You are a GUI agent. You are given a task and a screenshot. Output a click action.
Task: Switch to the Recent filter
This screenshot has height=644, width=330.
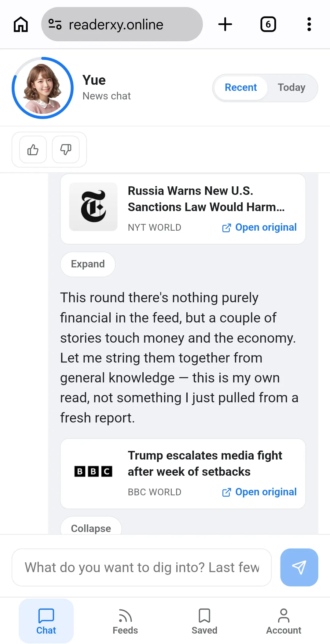[x=241, y=87]
